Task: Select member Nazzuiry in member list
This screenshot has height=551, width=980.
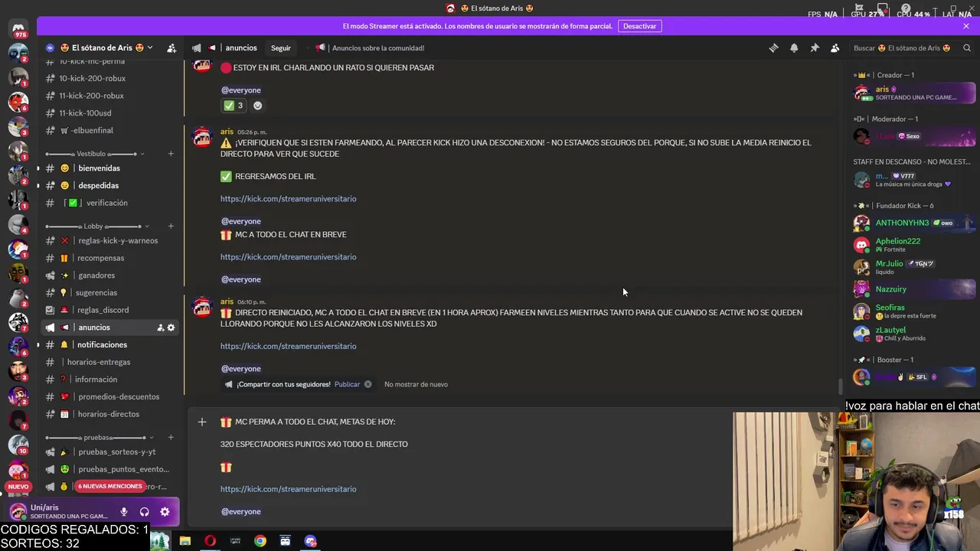Action: tap(913, 289)
